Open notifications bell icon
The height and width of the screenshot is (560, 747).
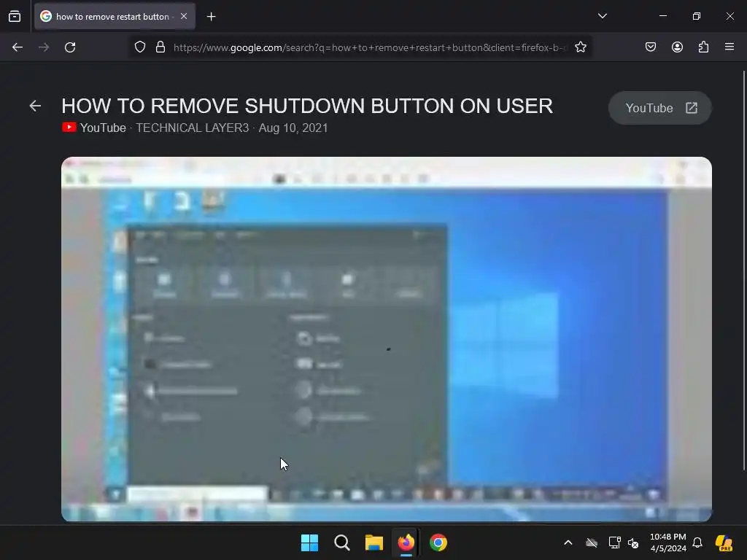pyautogui.click(x=697, y=542)
